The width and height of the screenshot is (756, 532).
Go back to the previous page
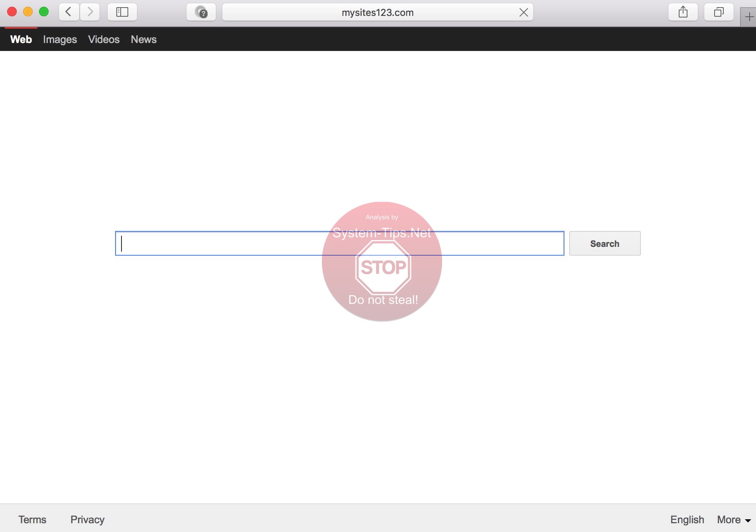tap(69, 12)
